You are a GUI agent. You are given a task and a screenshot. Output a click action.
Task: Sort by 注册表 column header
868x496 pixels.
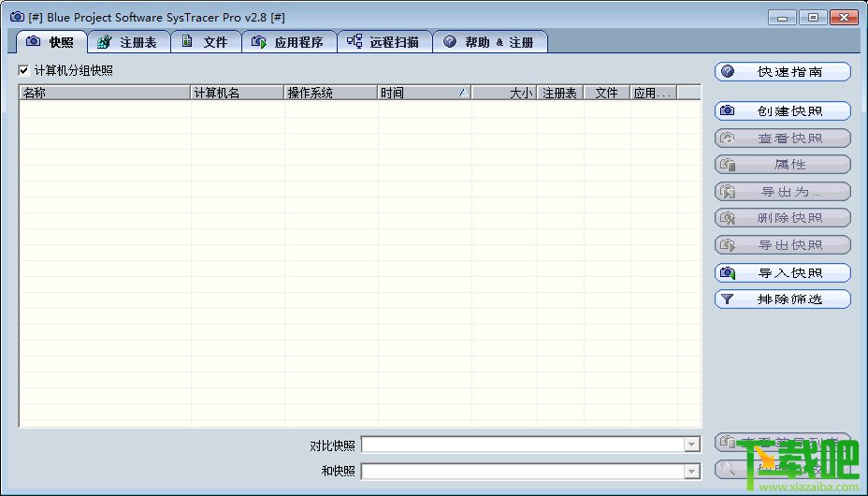(x=560, y=93)
